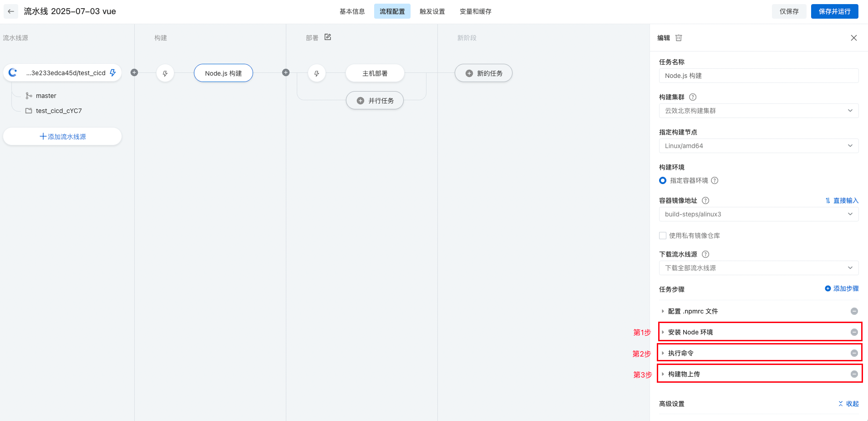Remove the 构建物上传 step with minus icon
The width and height of the screenshot is (868, 421).
(x=854, y=374)
